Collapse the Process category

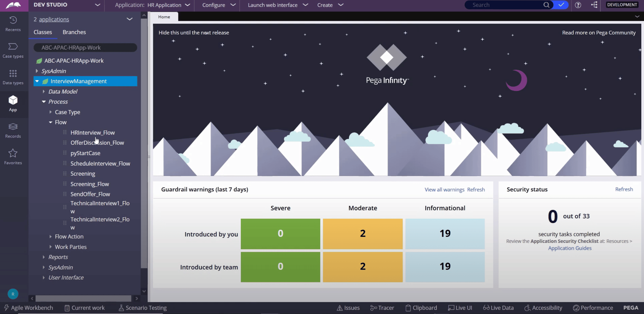[x=44, y=102]
